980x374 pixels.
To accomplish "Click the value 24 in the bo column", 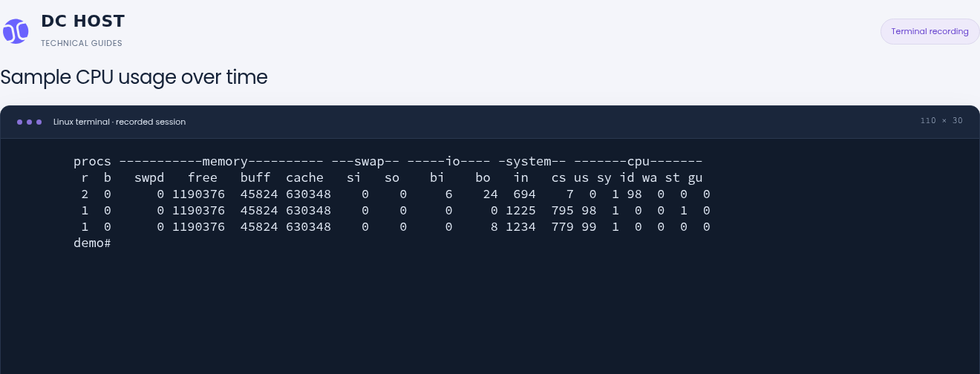I will [490, 194].
